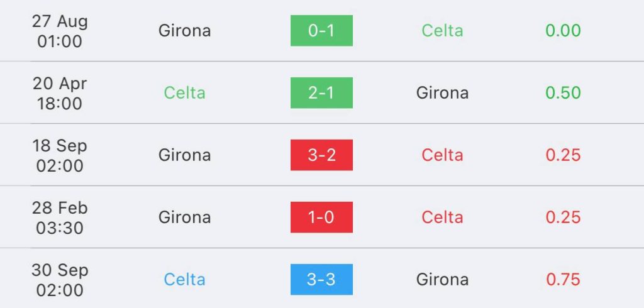This screenshot has height=308, width=644.
Task: Select Girona in the 28 Feb match
Action: pos(184,217)
